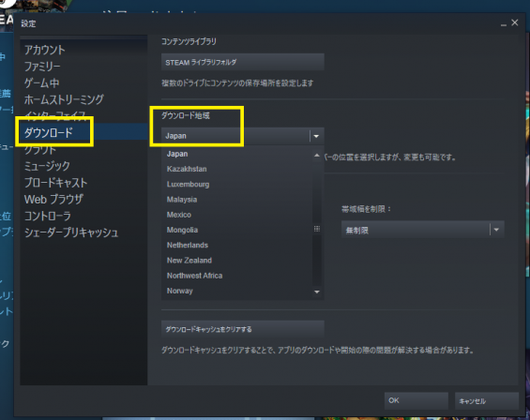The height and width of the screenshot is (420, 530).
Task: Choose Northwest Africa from the list
Action: coord(194,276)
